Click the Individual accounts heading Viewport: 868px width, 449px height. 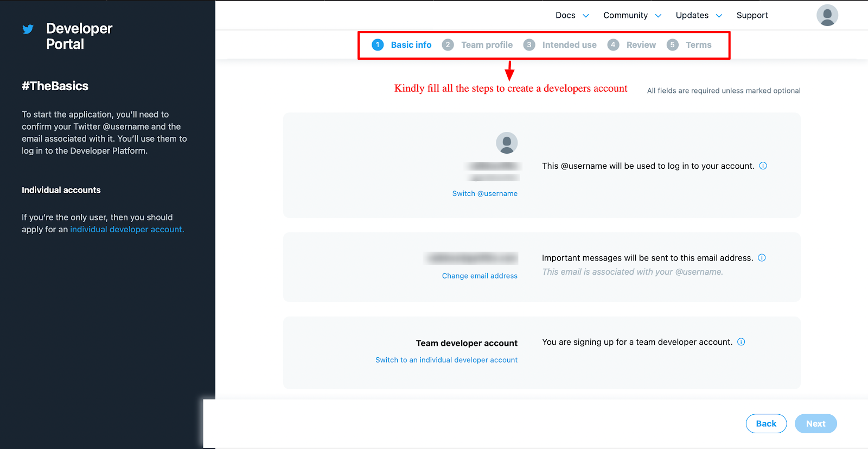61,190
